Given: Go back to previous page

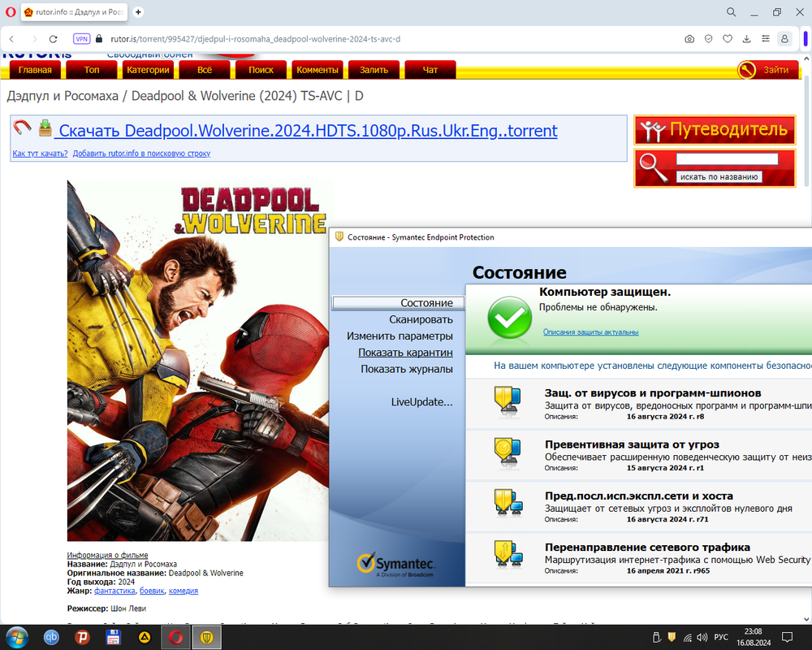Looking at the screenshot, I should coord(12,39).
